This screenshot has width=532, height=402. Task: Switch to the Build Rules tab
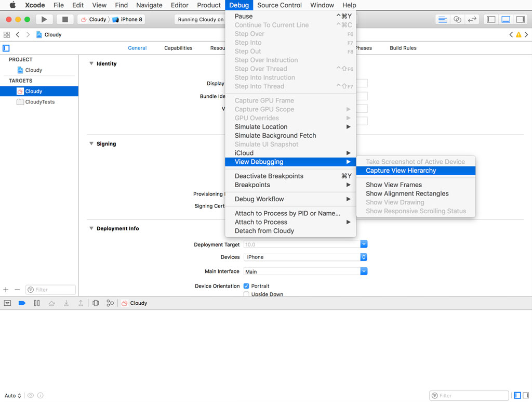click(402, 48)
